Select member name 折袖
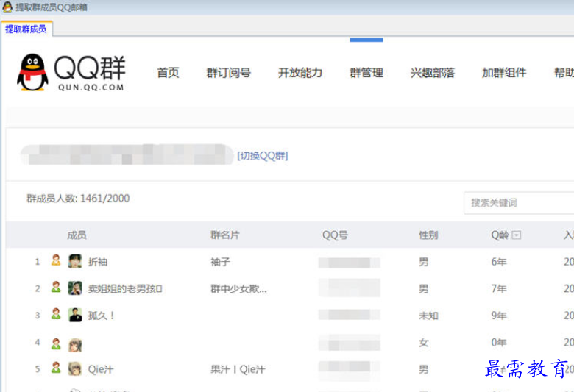The width and height of the screenshot is (574, 392). [x=98, y=262]
